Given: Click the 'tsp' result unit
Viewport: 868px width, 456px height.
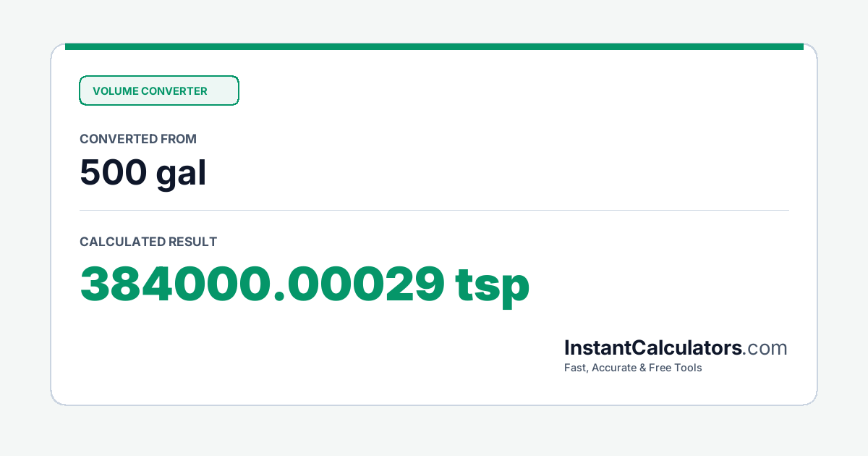Looking at the screenshot, I should (x=493, y=287).
